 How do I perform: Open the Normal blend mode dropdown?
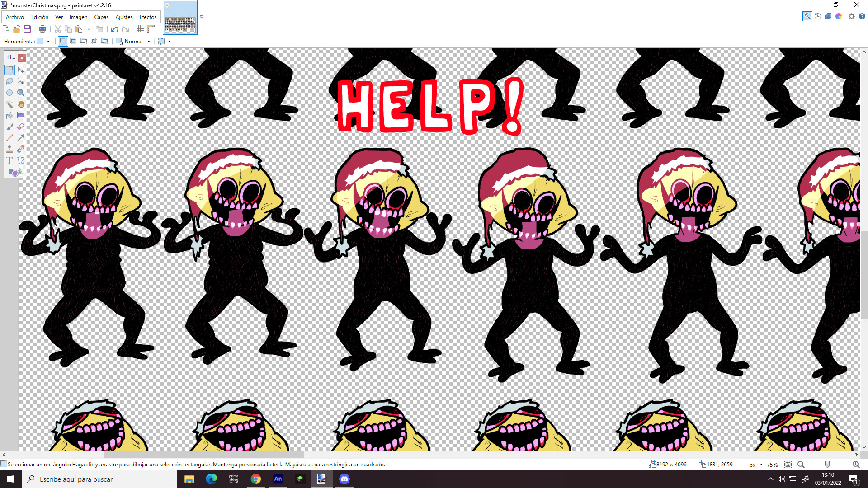pyautogui.click(x=149, y=41)
